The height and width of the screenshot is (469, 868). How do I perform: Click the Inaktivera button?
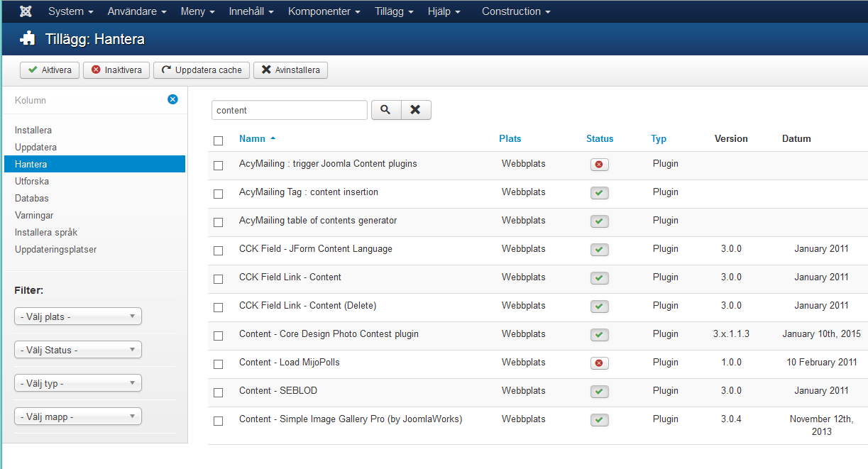[116, 70]
